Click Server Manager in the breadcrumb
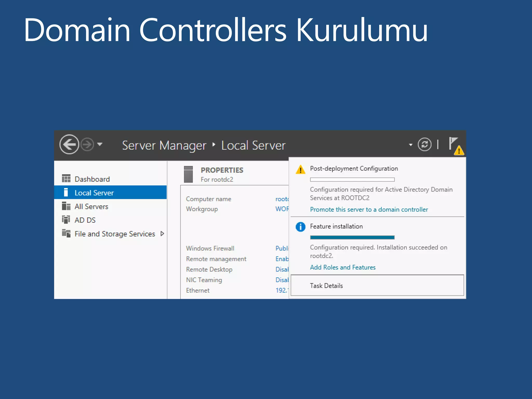The image size is (532, 399). pos(164,145)
